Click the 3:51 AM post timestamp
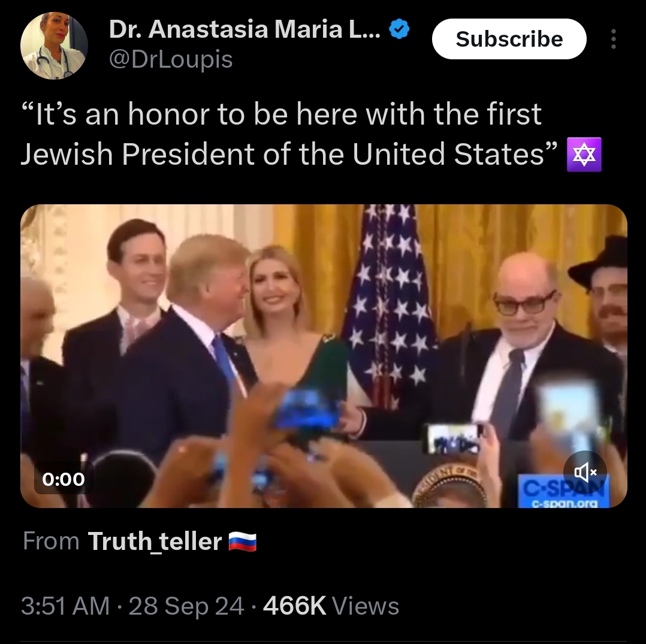This screenshot has width=646, height=644. [x=65, y=606]
